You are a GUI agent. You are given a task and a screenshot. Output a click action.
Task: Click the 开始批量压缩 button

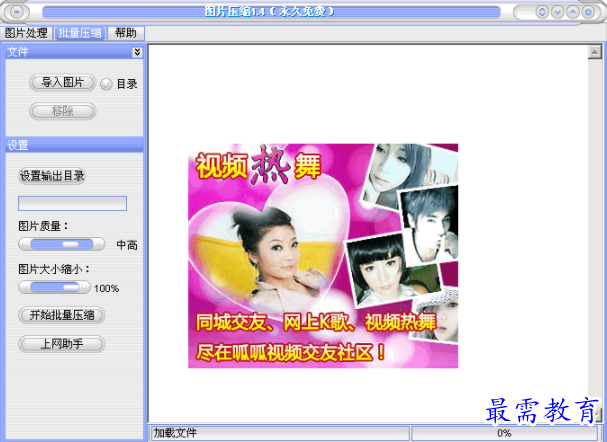[62, 315]
